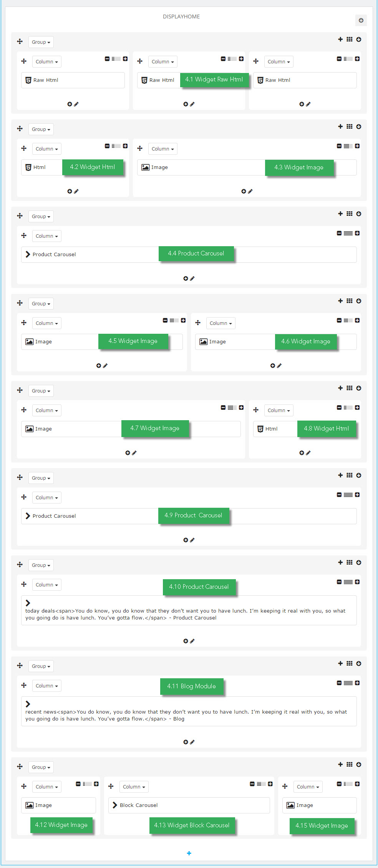Click the 4.4 Product Carousel green label
This screenshot has height=868, width=378.
196,253
